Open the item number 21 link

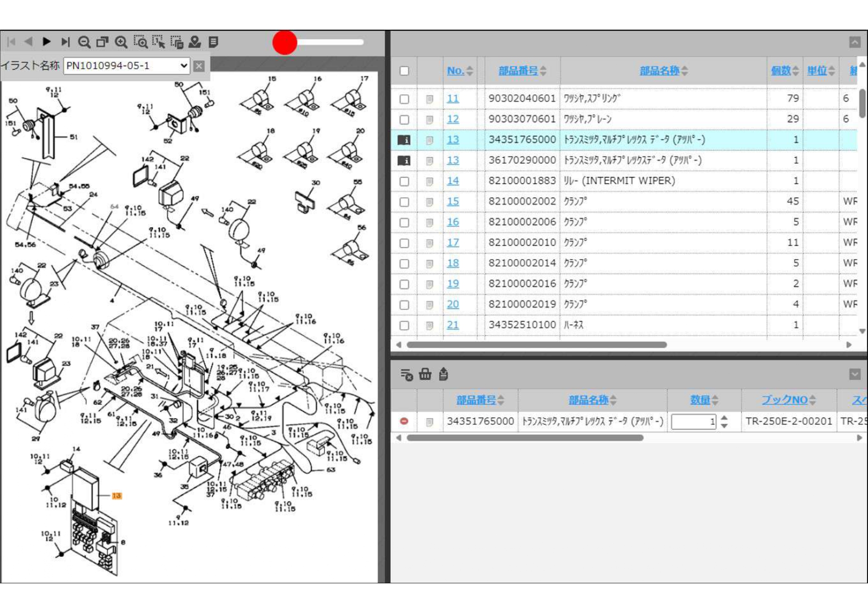[453, 325]
